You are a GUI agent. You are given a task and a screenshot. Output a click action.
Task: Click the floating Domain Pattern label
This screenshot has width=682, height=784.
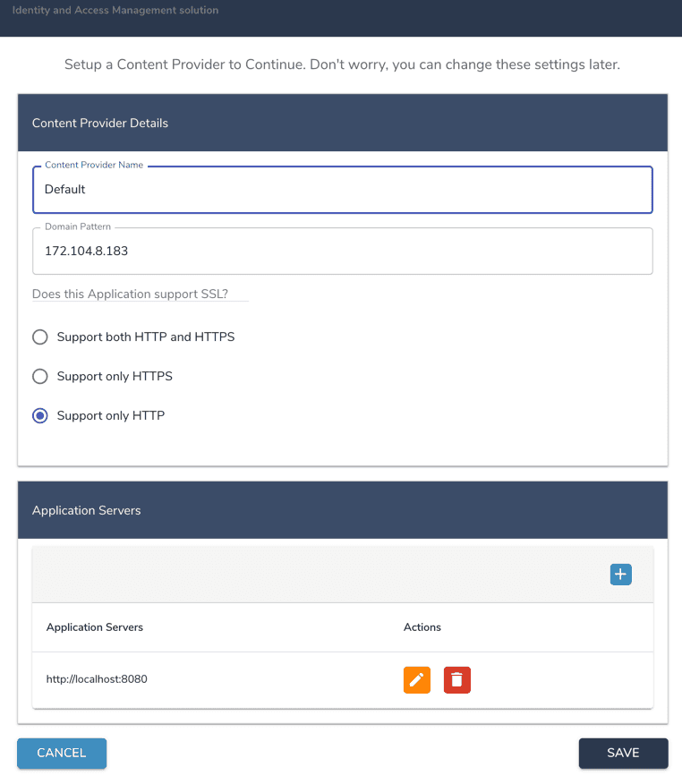[78, 227]
